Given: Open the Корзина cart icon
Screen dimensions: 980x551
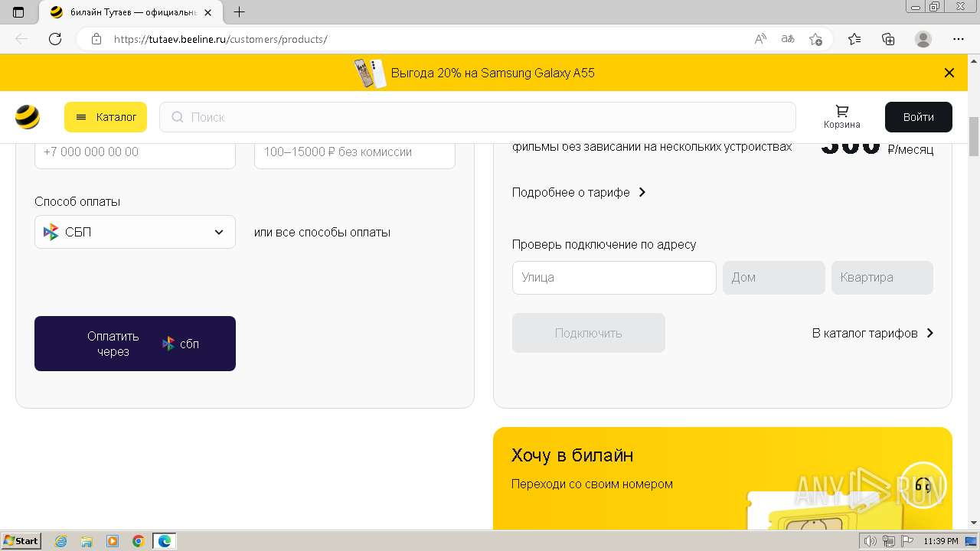Looking at the screenshot, I should (x=842, y=117).
